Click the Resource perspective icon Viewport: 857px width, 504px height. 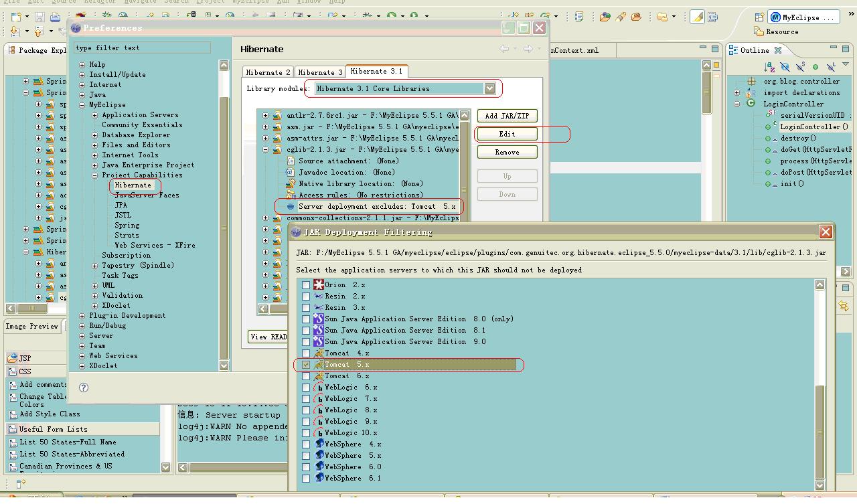759,31
